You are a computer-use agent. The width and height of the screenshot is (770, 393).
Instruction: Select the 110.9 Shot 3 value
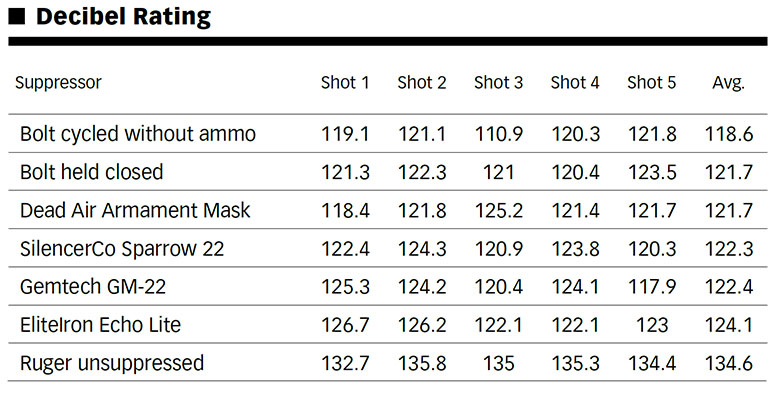point(498,134)
